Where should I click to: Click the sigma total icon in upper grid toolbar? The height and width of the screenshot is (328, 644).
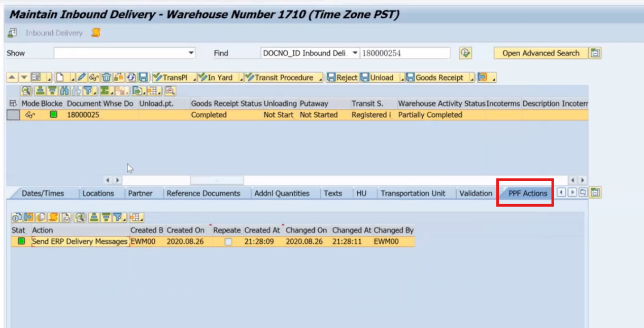pyautogui.click(x=106, y=91)
